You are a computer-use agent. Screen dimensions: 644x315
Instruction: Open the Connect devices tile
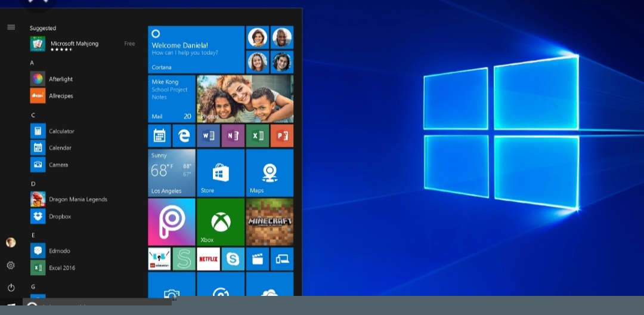(282, 259)
